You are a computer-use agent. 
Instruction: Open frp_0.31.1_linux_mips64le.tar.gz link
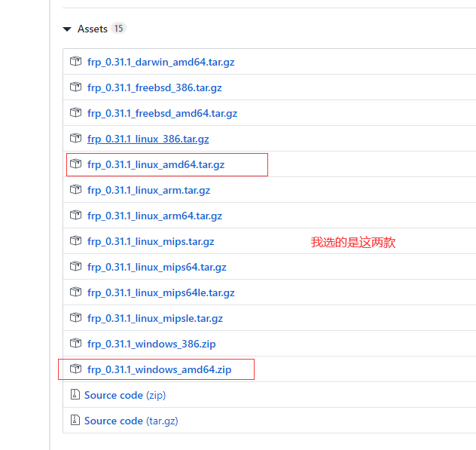(x=161, y=292)
